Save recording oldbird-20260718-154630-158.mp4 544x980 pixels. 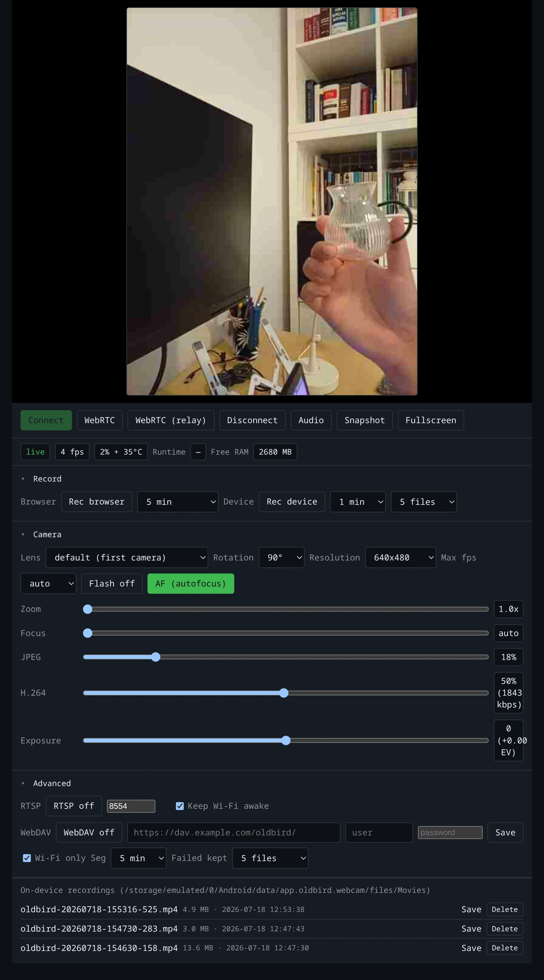[x=471, y=948]
